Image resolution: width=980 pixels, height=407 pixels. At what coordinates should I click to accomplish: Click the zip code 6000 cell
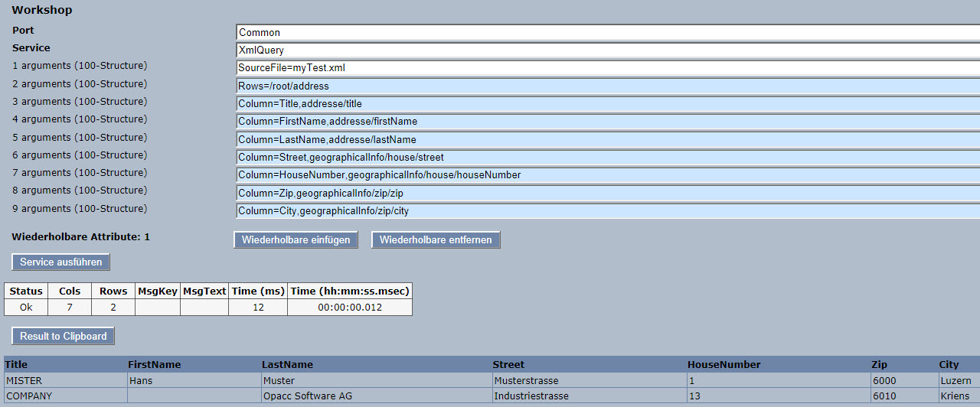pos(904,380)
